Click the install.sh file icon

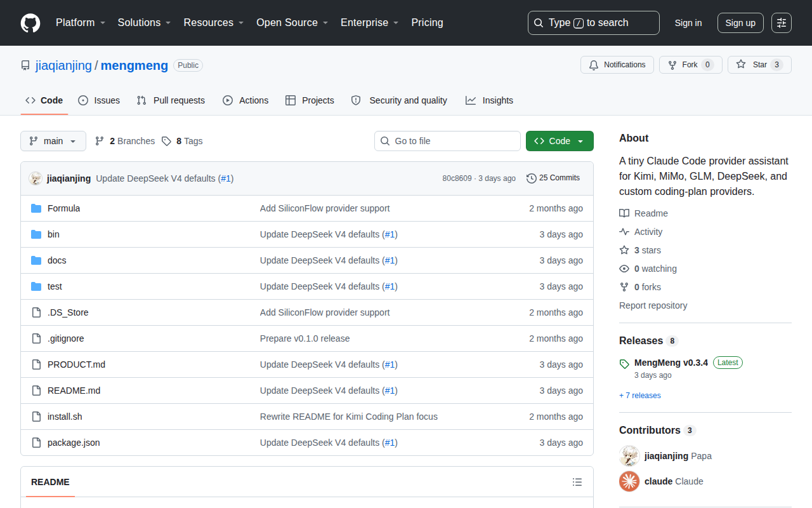(x=36, y=417)
